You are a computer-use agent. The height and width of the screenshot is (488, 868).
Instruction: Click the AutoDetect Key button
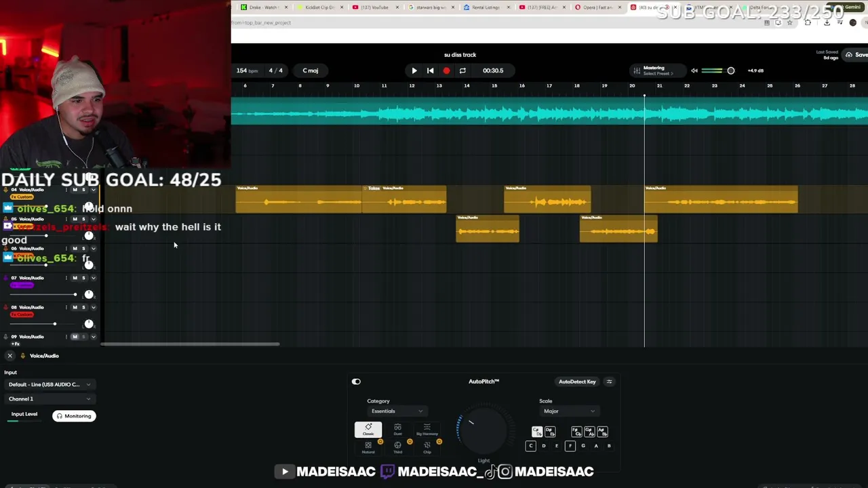[577, 382]
